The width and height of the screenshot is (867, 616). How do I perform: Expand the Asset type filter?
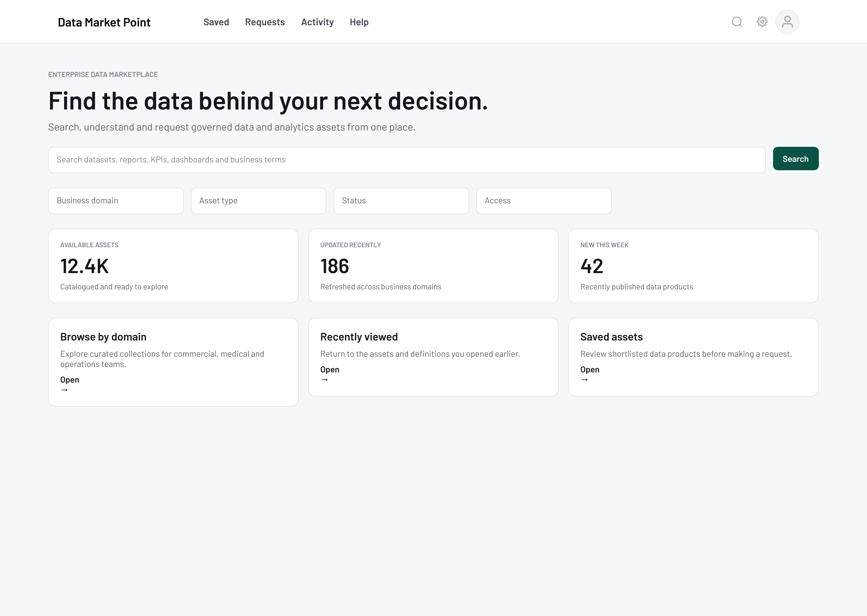(x=259, y=201)
